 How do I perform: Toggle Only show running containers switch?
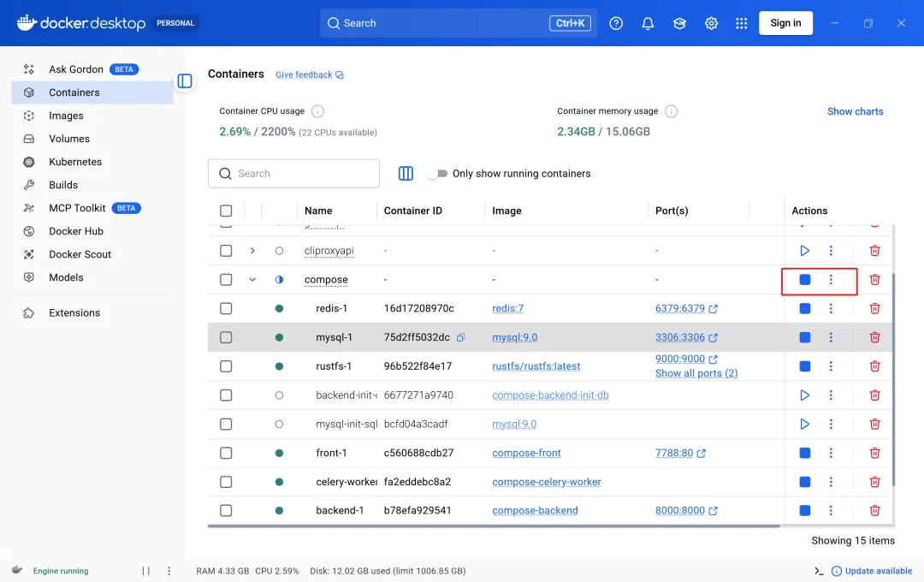437,174
